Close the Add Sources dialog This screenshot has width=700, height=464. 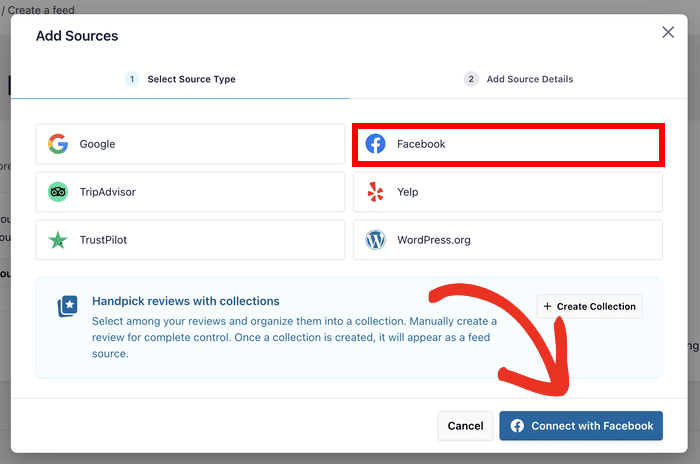tap(668, 32)
